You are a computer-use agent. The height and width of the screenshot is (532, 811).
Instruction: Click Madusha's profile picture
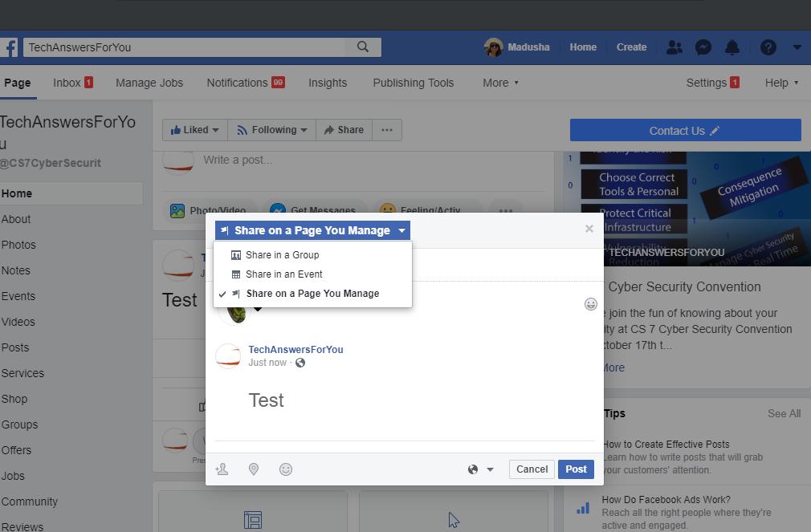[x=494, y=47]
